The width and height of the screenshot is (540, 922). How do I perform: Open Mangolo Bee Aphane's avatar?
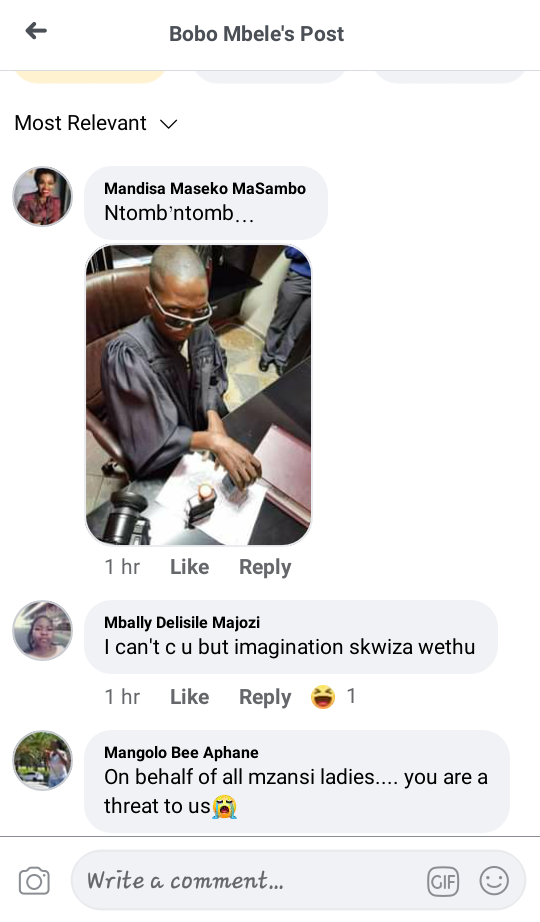42,760
